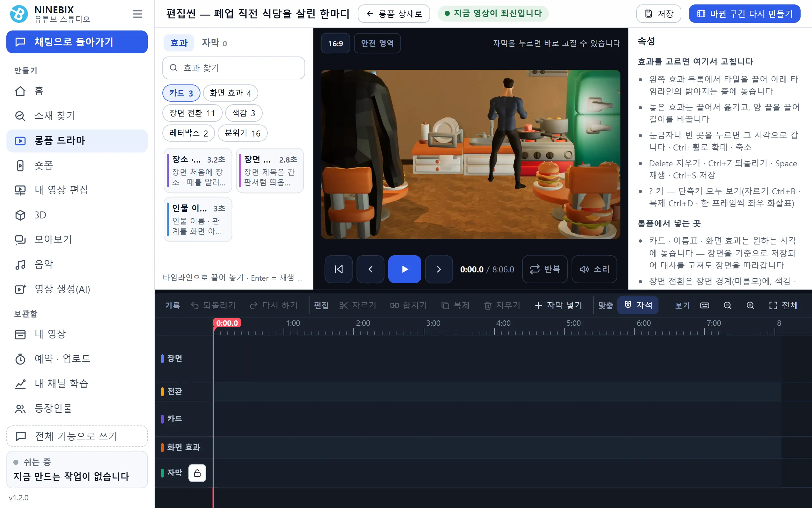Screen dimensions: 812x508
Task: Open 음악 in the sidebar
Action: [x=77, y=264]
